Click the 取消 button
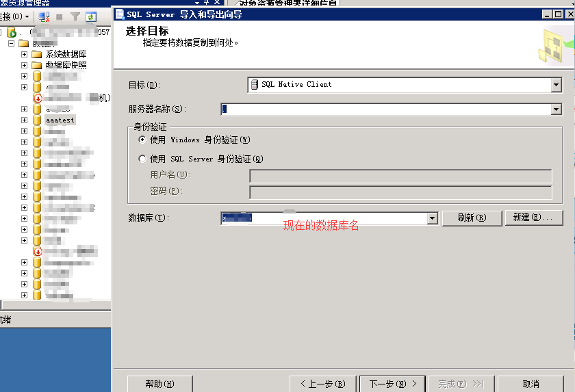 [x=531, y=384]
